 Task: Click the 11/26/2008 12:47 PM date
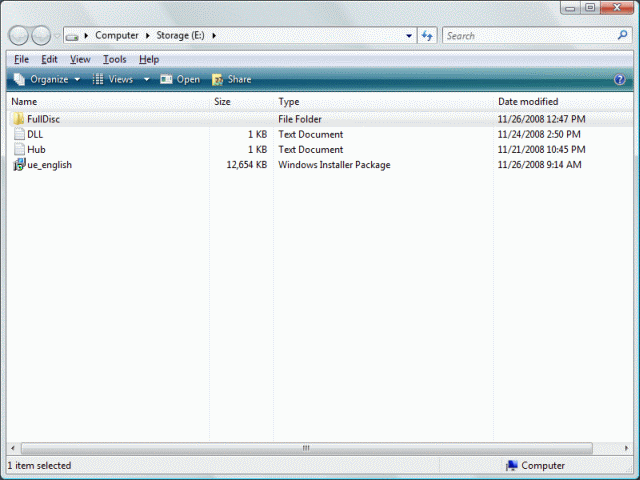[x=541, y=119]
